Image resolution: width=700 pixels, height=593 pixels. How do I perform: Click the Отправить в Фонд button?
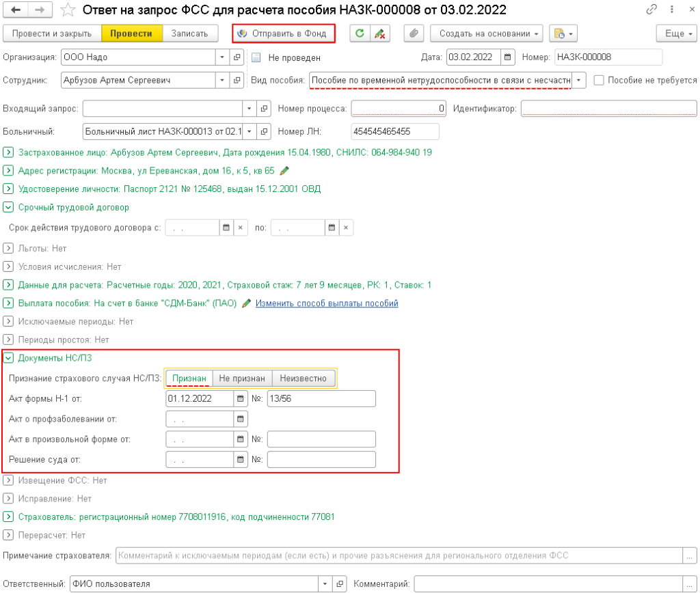tap(284, 33)
